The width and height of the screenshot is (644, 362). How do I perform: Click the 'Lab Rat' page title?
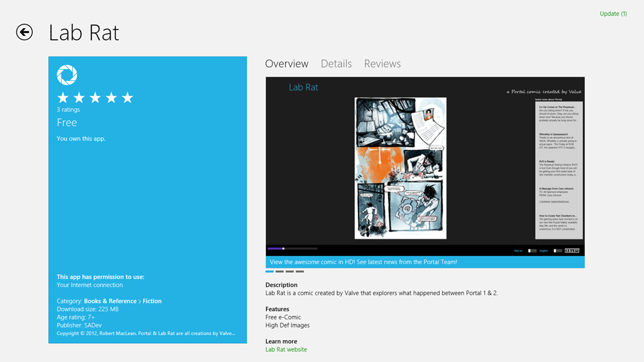84,33
